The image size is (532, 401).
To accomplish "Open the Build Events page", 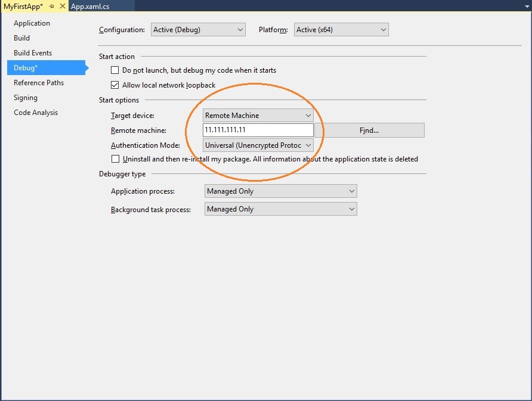I will pyautogui.click(x=33, y=52).
